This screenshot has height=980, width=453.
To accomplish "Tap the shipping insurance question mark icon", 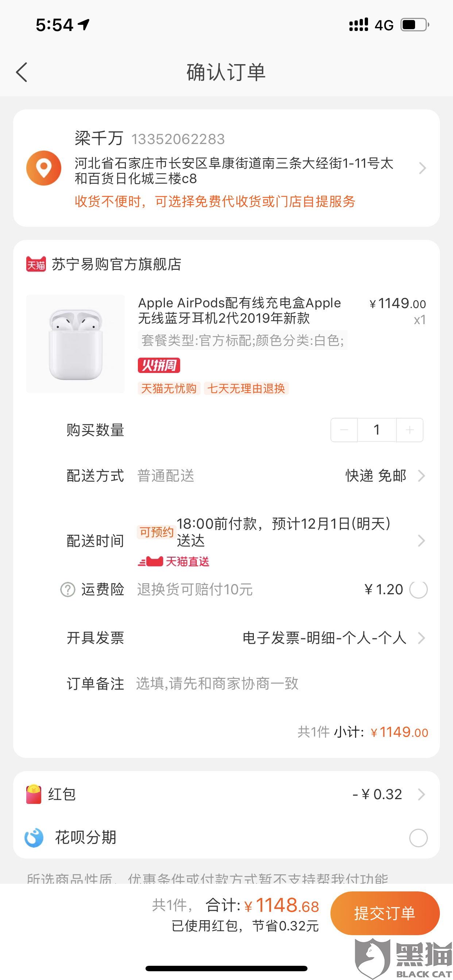I will pos(68,590).
